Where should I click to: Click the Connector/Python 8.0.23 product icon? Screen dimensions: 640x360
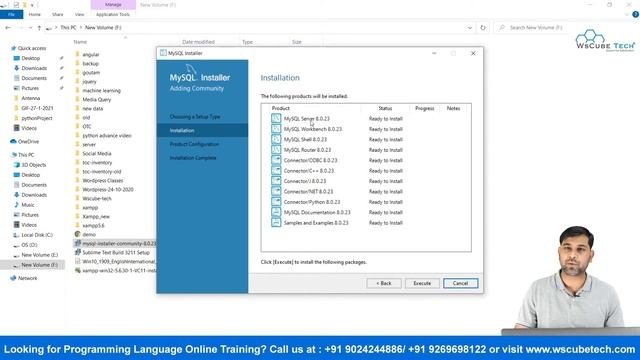pos(276,202)
